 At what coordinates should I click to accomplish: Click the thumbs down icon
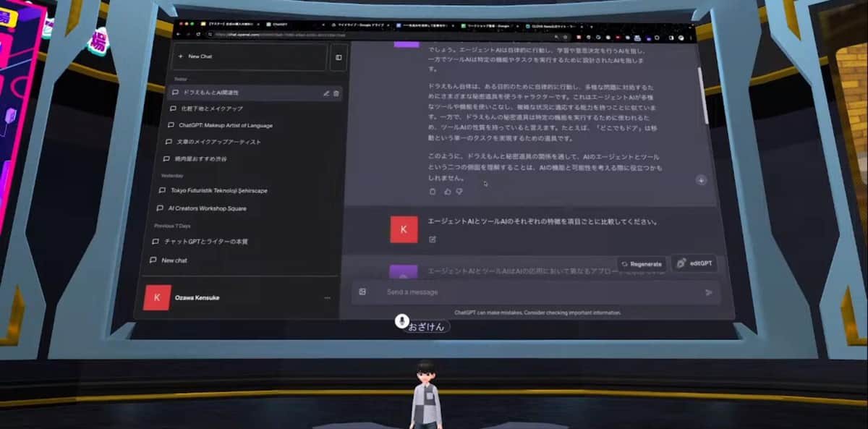coord(459,192)
